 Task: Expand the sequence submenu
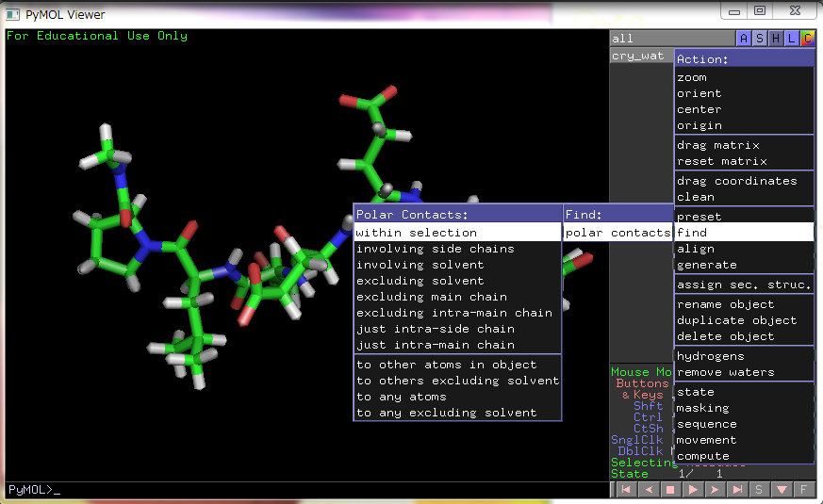click(744, 424)
